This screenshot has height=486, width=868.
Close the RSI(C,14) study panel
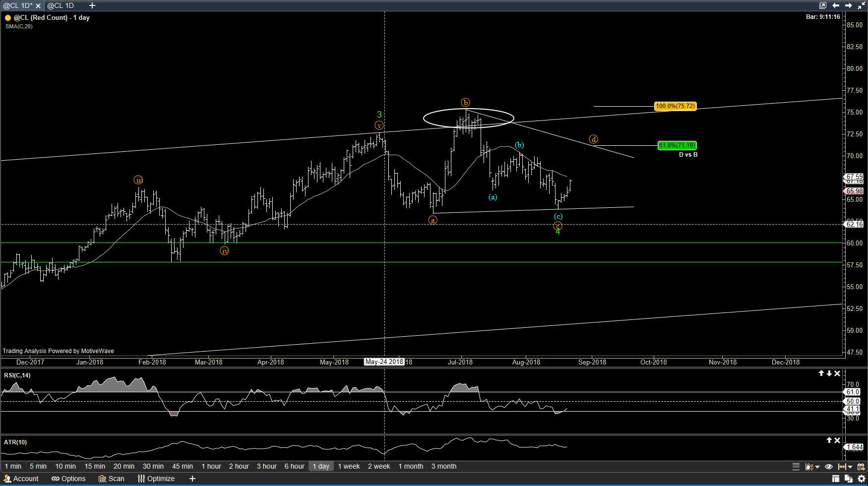(x=837, y=373)
